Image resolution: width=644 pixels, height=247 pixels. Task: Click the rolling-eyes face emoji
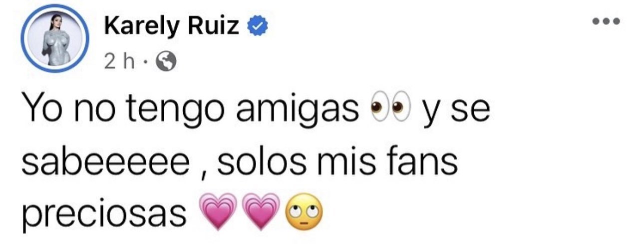tap(303, 211)
